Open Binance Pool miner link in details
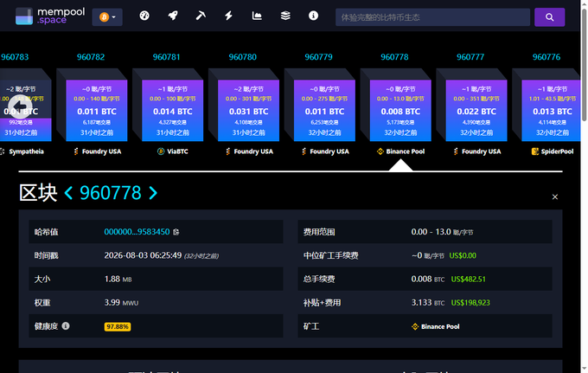 435,326
